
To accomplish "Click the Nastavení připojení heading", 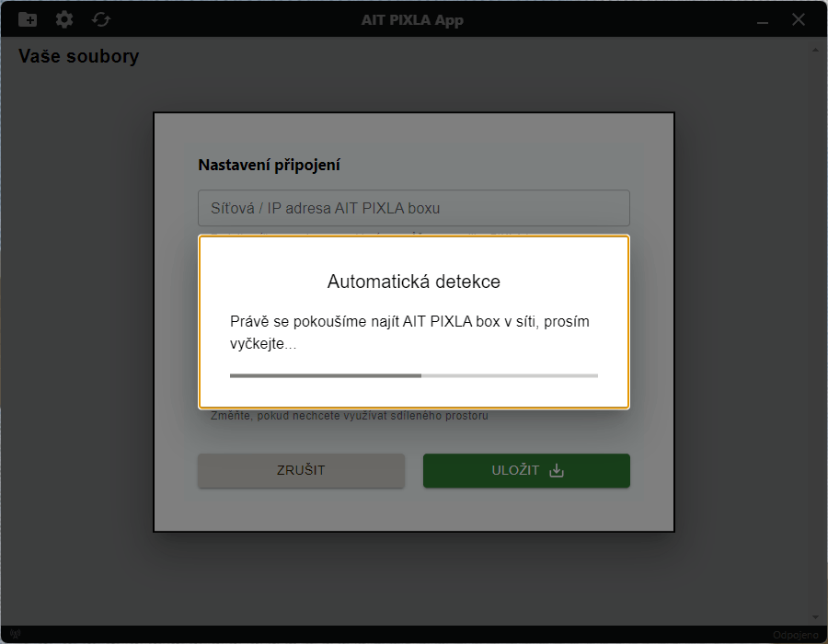I will point(269,166).
